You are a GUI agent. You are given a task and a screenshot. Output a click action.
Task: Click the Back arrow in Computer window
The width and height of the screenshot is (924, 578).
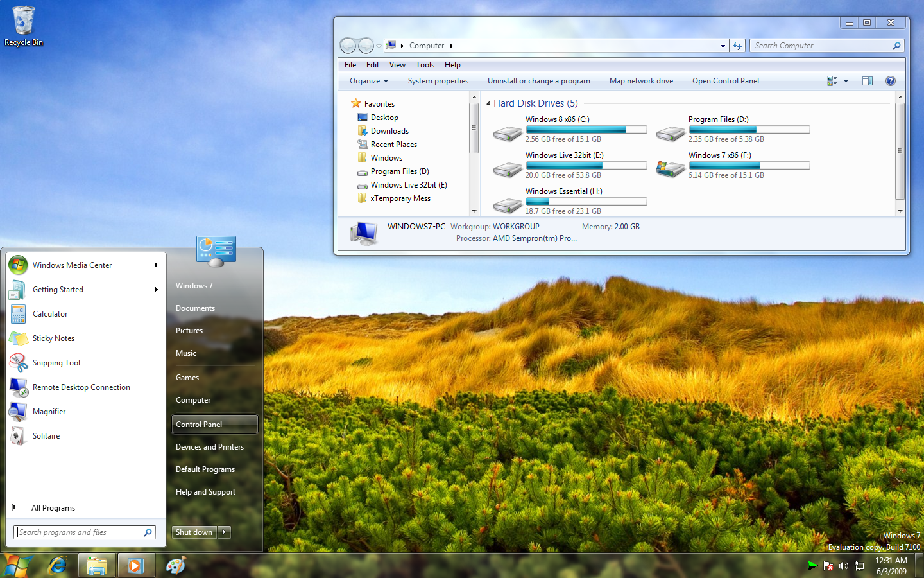pyautogui.click(x=348, y=46)
